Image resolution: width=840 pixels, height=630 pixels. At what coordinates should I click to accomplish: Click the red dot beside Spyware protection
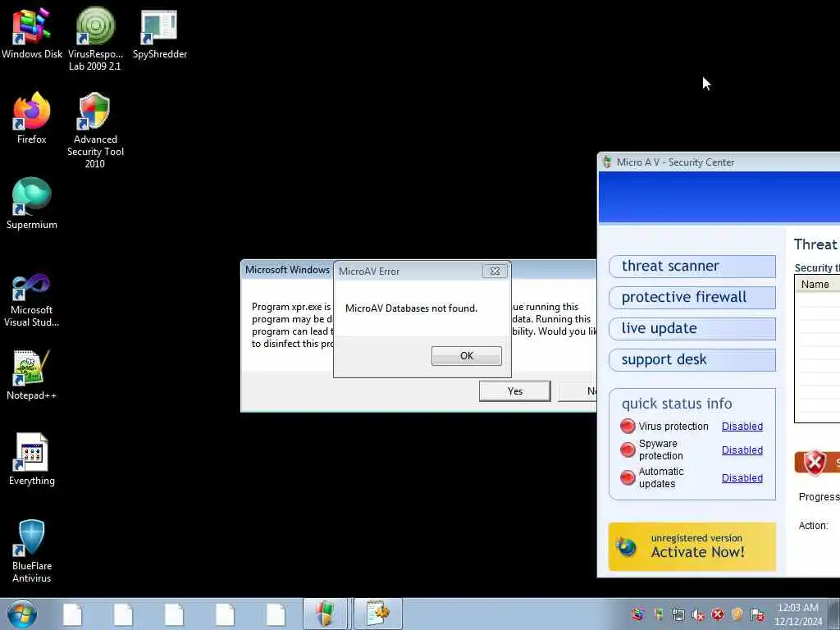(x=628, y=450)
